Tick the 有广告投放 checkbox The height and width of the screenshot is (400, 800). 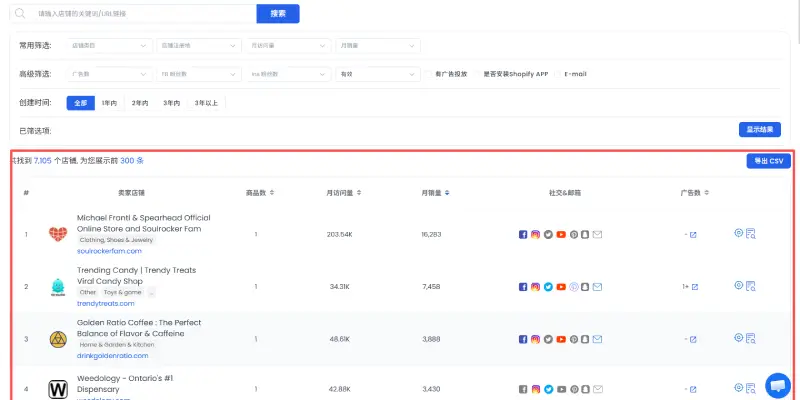coord(429,74)
